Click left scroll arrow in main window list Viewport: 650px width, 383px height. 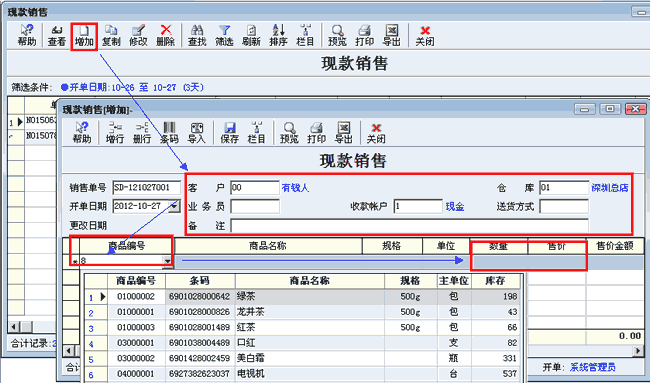[14, 327]
